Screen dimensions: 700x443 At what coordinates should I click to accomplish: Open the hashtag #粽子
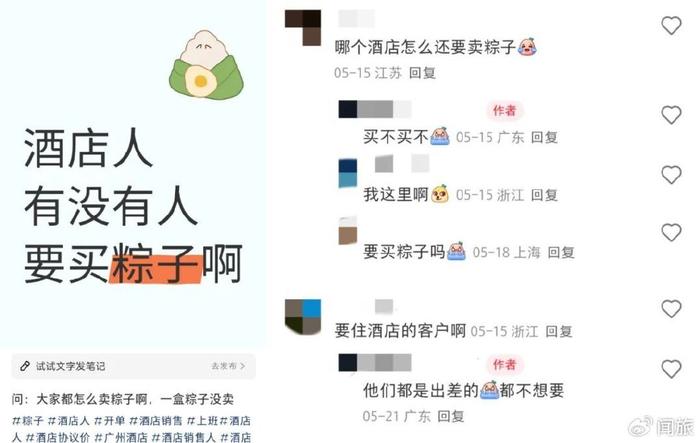click(28, 421)
